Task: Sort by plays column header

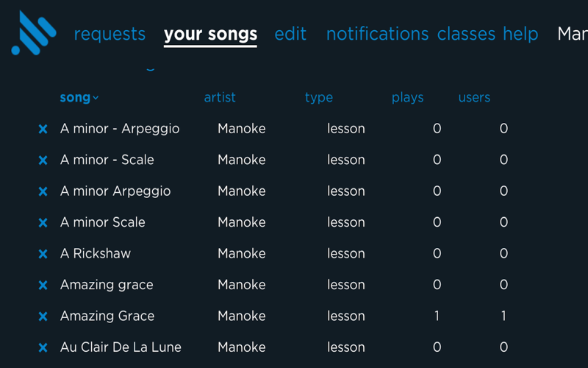Action: click(x=407, y=97)
